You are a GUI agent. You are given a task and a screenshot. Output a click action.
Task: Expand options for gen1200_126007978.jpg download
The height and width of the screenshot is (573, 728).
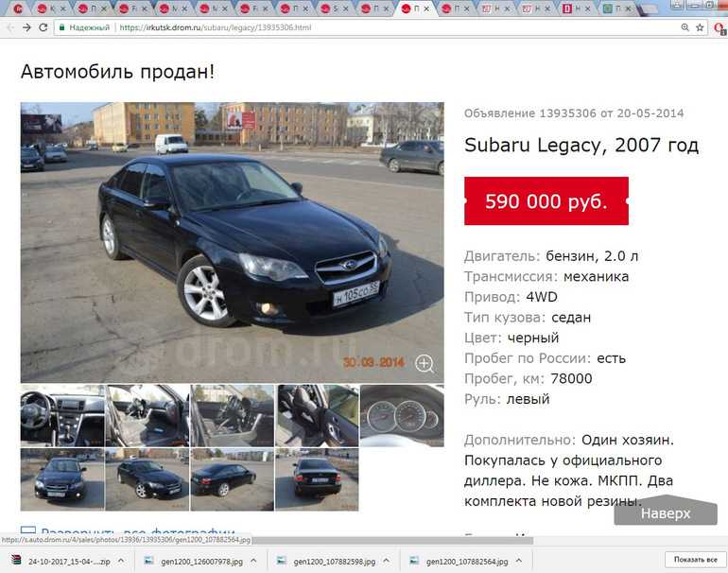(253, 561)
